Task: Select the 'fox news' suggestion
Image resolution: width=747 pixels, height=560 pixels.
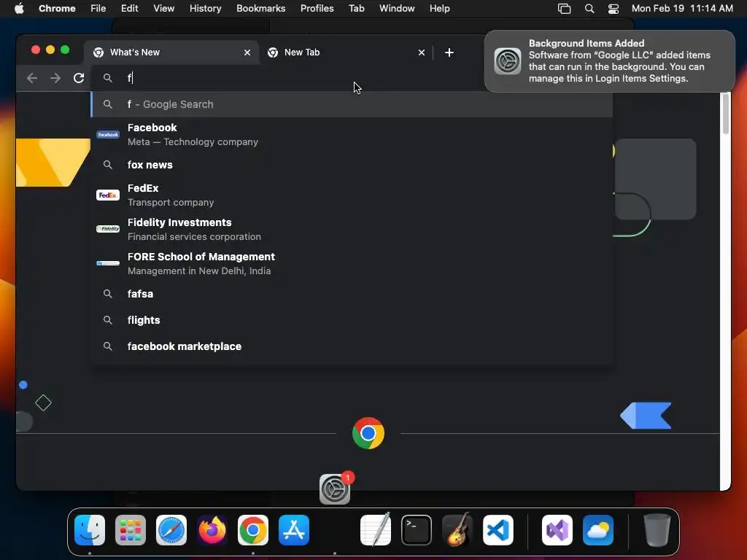Action: point(352,165)
